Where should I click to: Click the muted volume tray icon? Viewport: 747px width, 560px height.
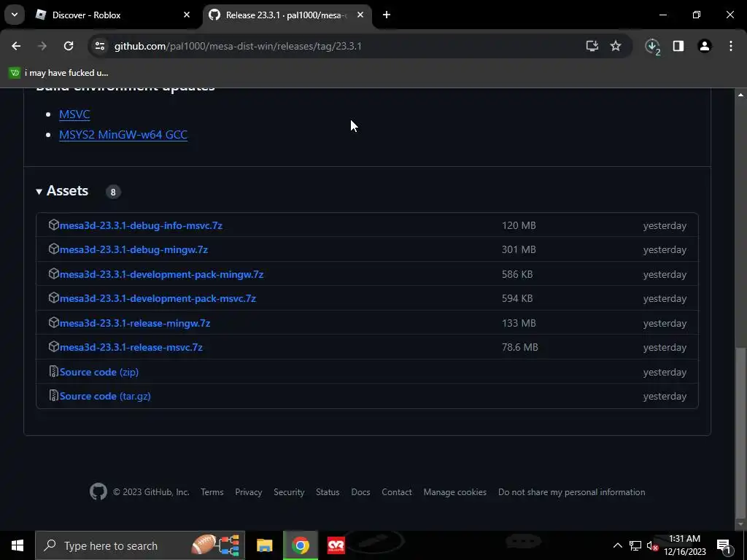point(652,545)
